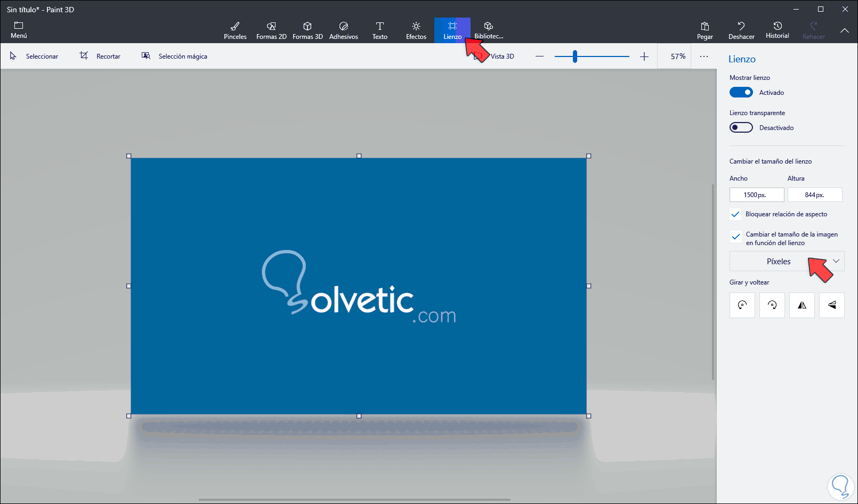Screen dimensions: 858x504
Task: Select the Texto tool
Action: point(380,30)
